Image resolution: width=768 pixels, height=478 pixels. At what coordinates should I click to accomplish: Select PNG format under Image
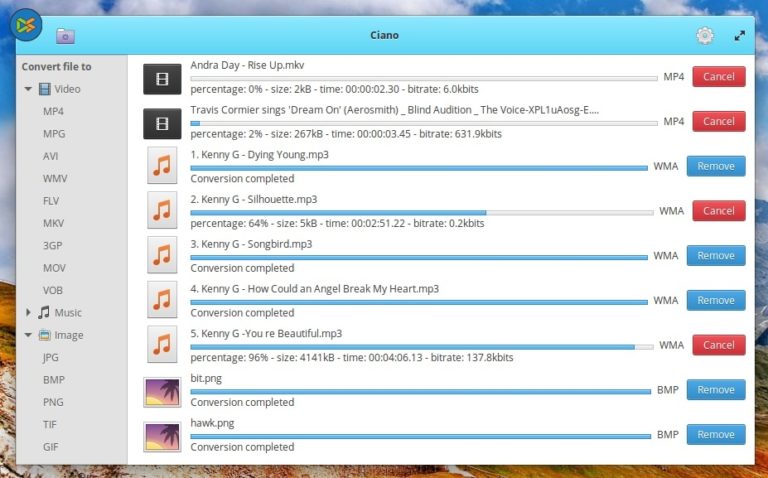(x=53, y=402)
